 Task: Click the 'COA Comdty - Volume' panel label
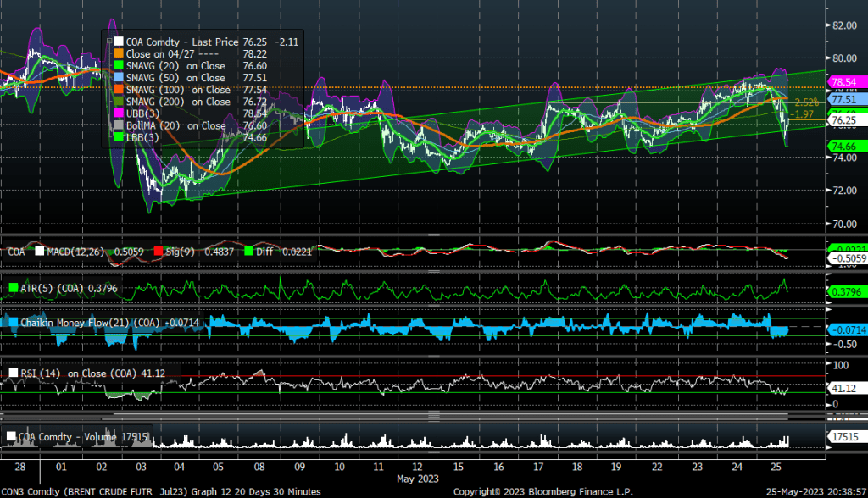click(68, 437)
